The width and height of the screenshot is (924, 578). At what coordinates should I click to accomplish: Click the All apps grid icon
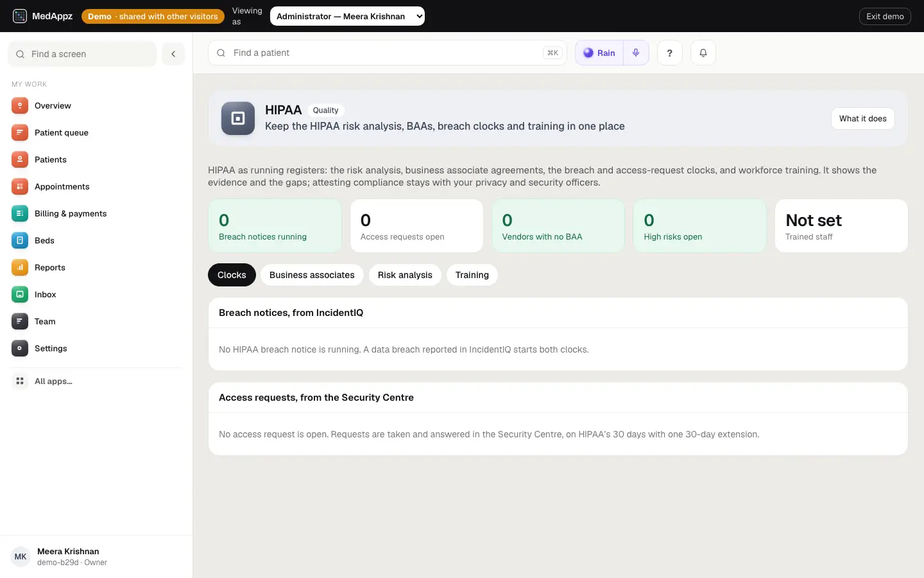click(x=20, y=381)
